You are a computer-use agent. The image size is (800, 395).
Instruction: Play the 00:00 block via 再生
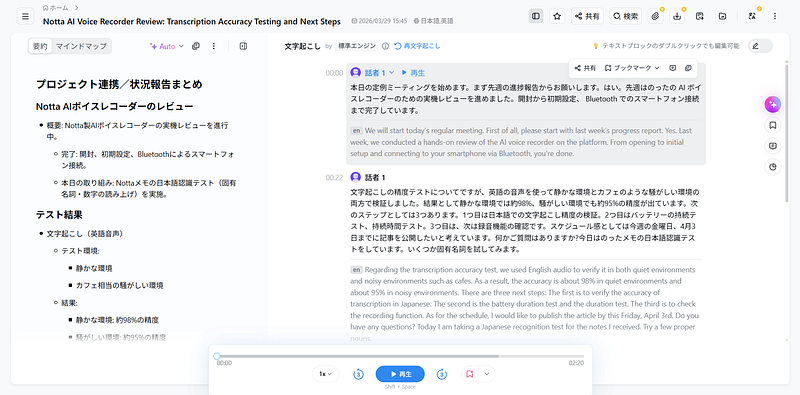(413, 72)
